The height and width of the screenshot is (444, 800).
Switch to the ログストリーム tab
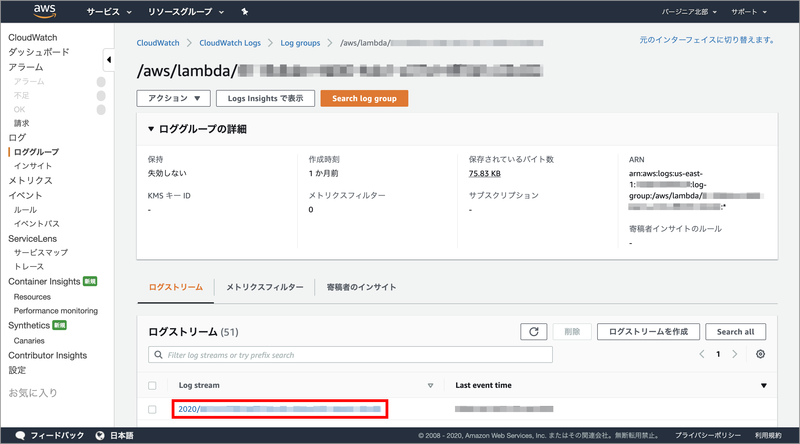click(x=176, y=287)
